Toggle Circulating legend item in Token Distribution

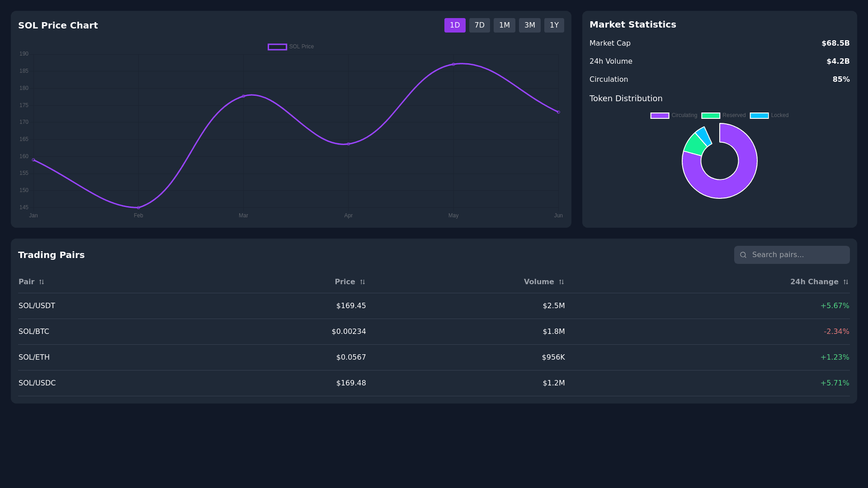660,116
